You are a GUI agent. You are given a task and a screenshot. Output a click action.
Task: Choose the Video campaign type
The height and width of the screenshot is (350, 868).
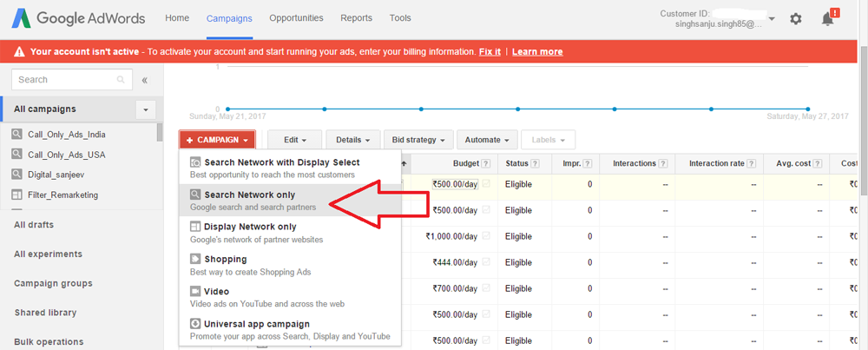[290, 296]
